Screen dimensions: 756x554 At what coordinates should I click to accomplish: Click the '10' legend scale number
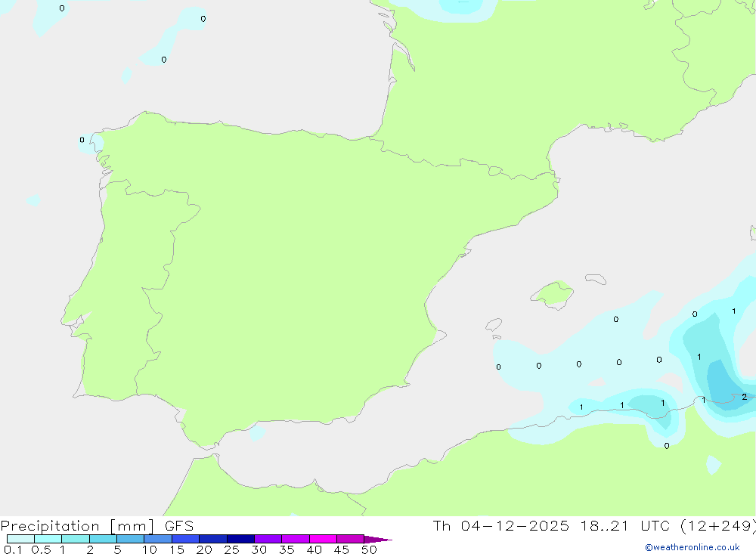(x=149, y=549)
